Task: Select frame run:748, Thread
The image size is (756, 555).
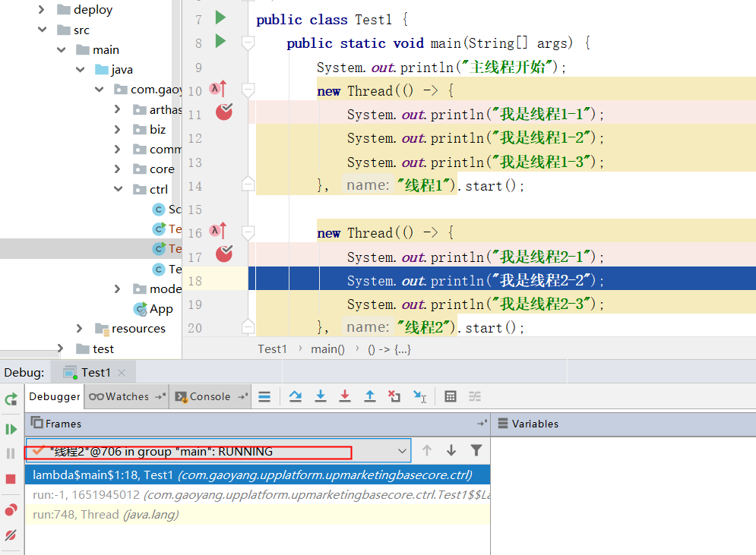Action: point(258,515)
